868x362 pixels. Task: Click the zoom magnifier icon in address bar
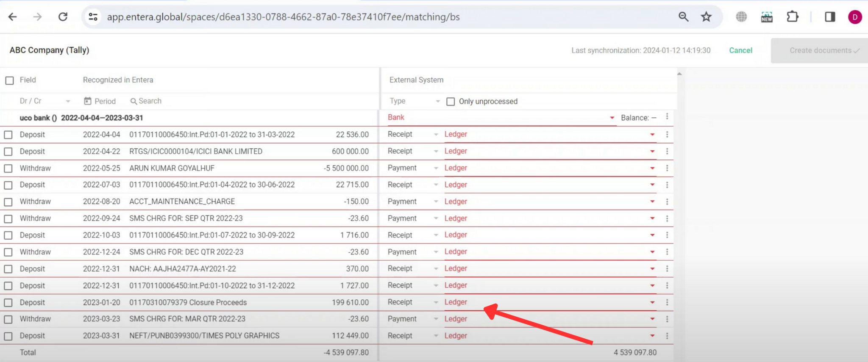pyautogui.click(x=683, y=17)
